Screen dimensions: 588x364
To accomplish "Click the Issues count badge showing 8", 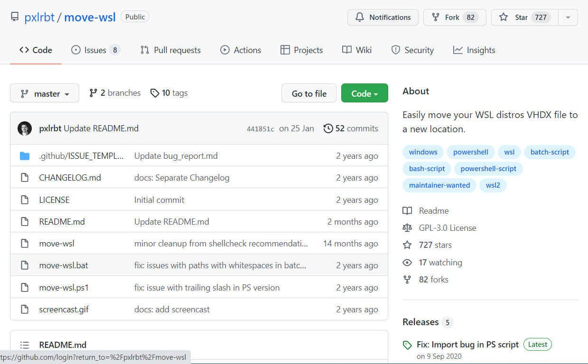I will tap(114, 50).
